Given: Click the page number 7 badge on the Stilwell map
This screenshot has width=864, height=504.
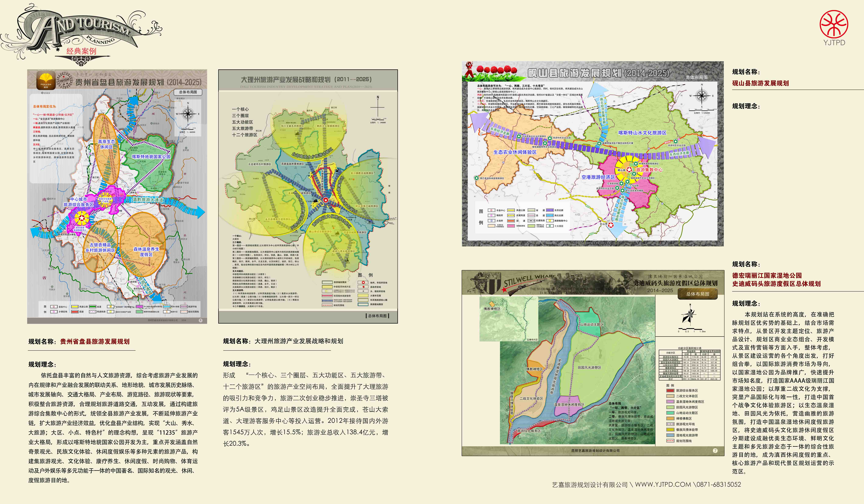Looking at the screenshot, I should (715, 451).
